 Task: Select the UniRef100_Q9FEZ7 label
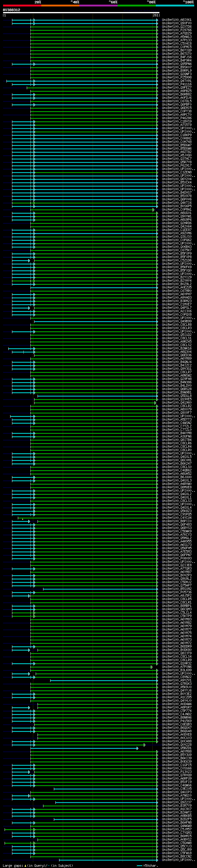[x=176, y=88]
